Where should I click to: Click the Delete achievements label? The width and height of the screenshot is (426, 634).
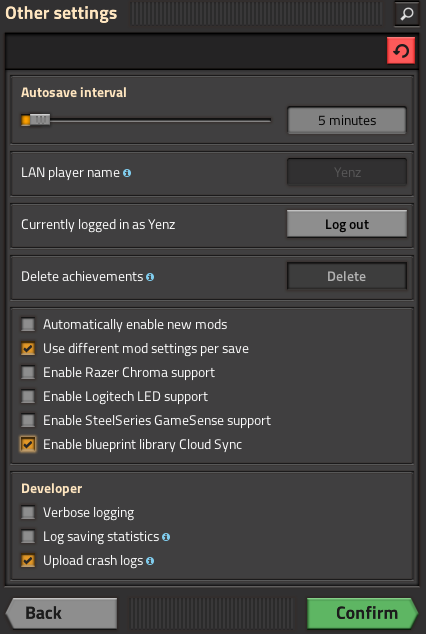(82, 277)
